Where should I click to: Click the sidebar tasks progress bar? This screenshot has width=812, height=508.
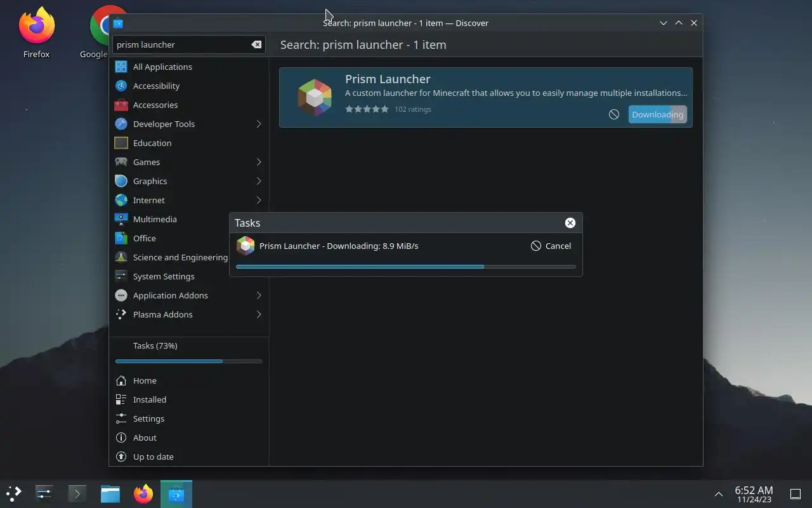click(x=189, y=361)
